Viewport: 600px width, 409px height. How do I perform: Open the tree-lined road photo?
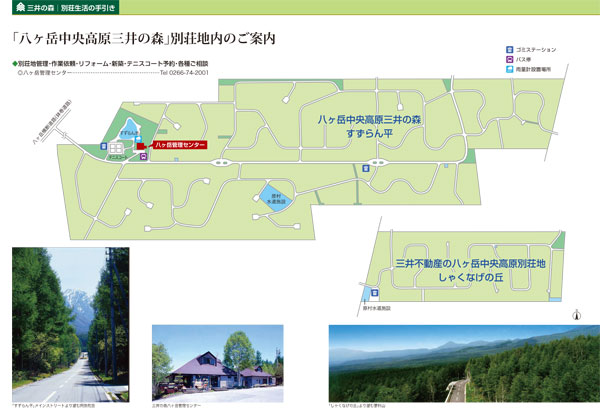70,324
